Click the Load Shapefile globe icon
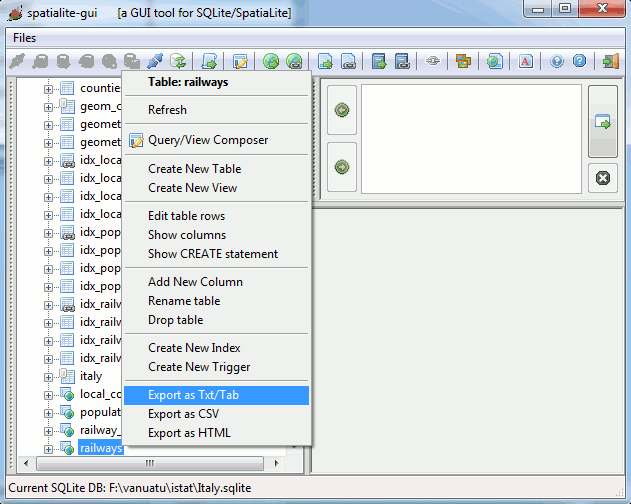The height and width of the screenshot is (504, 631). [x=271, y=61]
